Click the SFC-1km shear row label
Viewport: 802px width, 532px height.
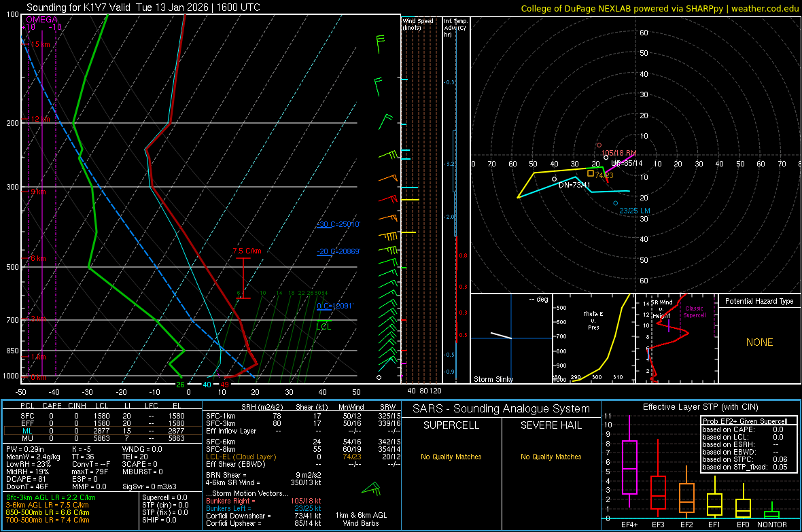220,416
